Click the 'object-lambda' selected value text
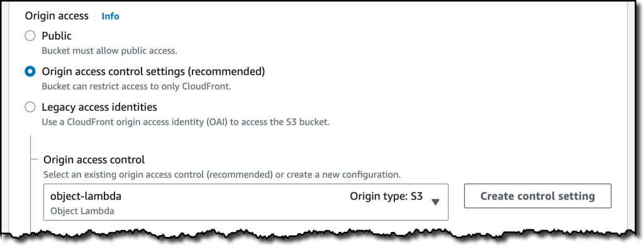The height and width of the screenshot is (247, 644). (86, 197)
